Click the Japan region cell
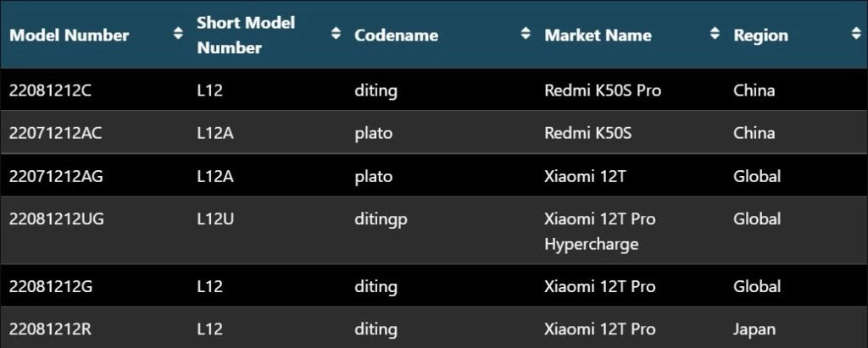This screenshot has width=868, height=348. coord(754,329)
